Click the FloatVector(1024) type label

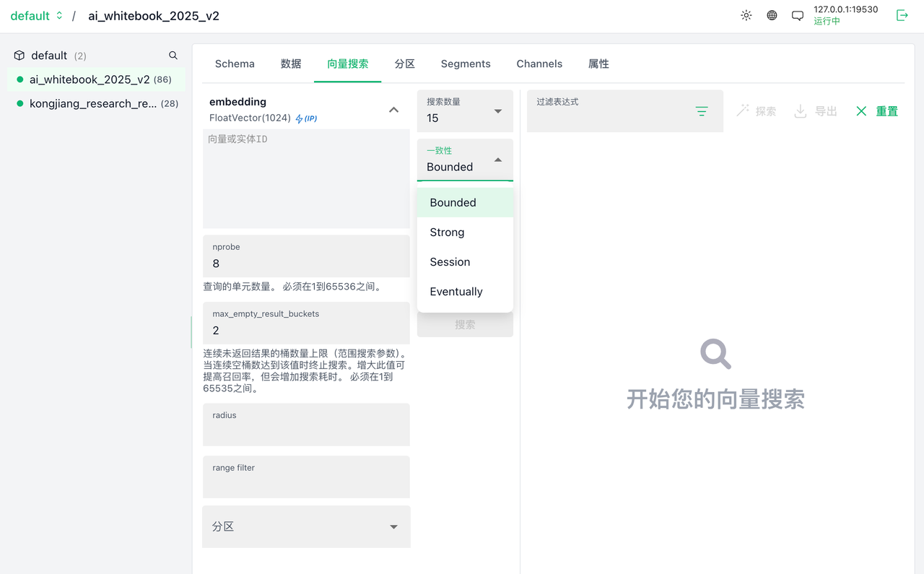[250, 118]
